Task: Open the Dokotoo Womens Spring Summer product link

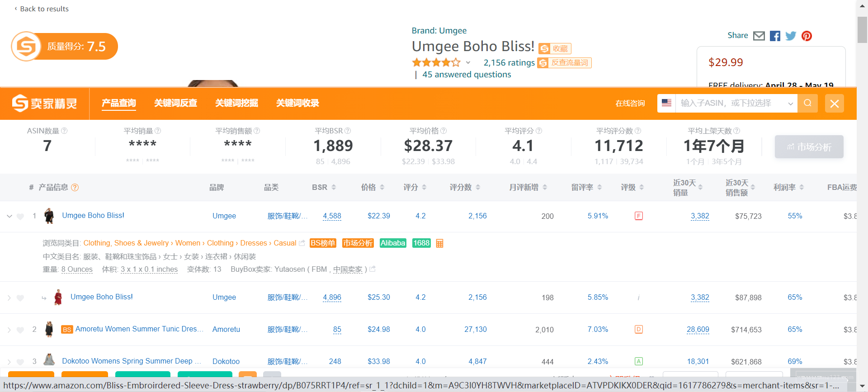Action: (x=132, y=361)
